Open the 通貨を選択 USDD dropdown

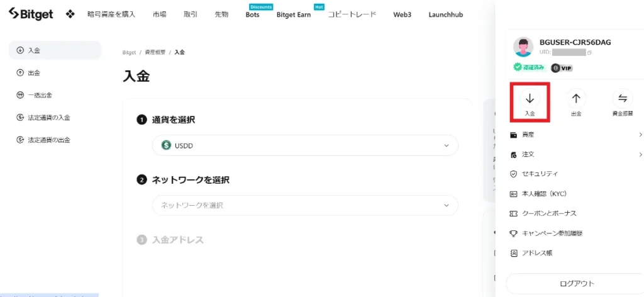[x=305, y=145]
